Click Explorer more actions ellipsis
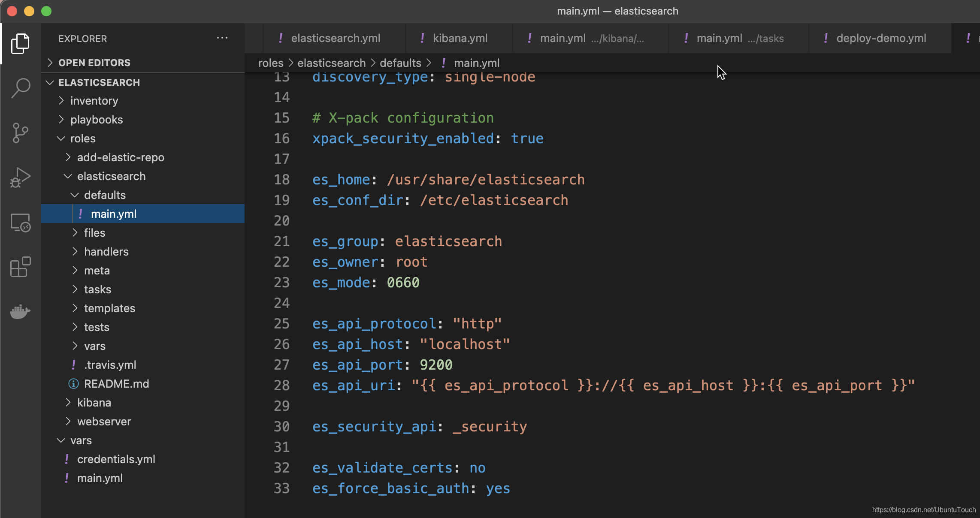The width and height of the screenshot is (980, 518). tap(222, 38)
